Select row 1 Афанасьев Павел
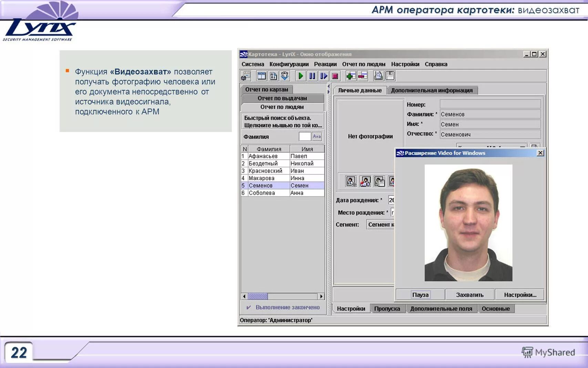The height and width of the screenshot is (368, 588). point(282,156)
